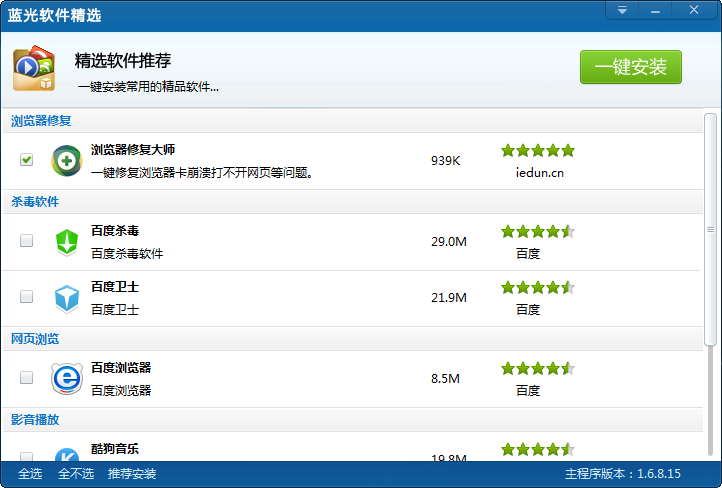
Task: Tick the 百度卫士 checkbox
Action: coord(27,296)
